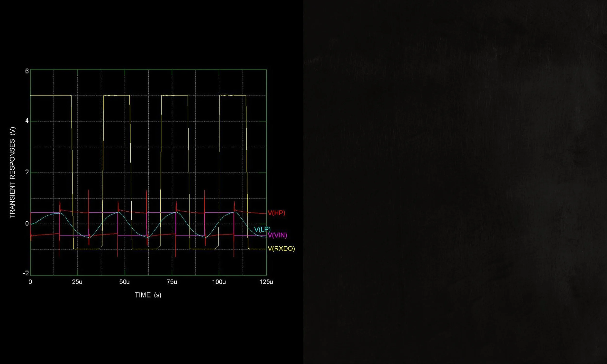Click the TRANSIENT RESPONSES (V) axis title
The height and width of the screenshot is (364, 607).
click(12, 173)
